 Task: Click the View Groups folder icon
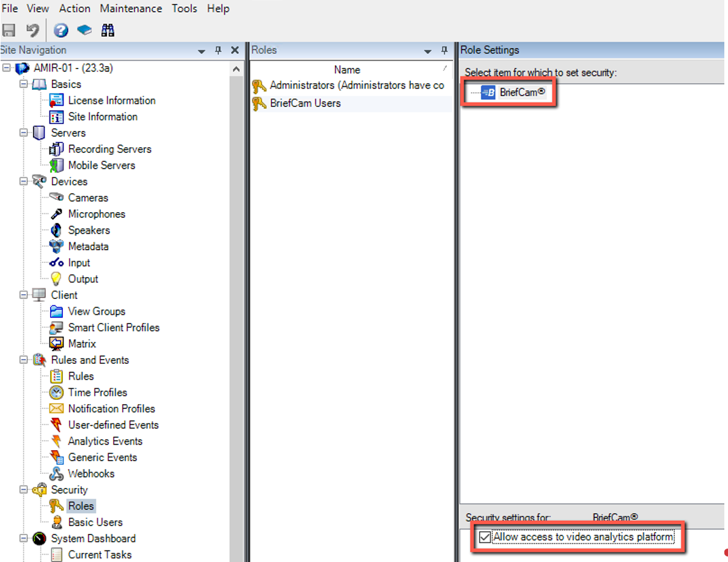[x=56, y=311]
